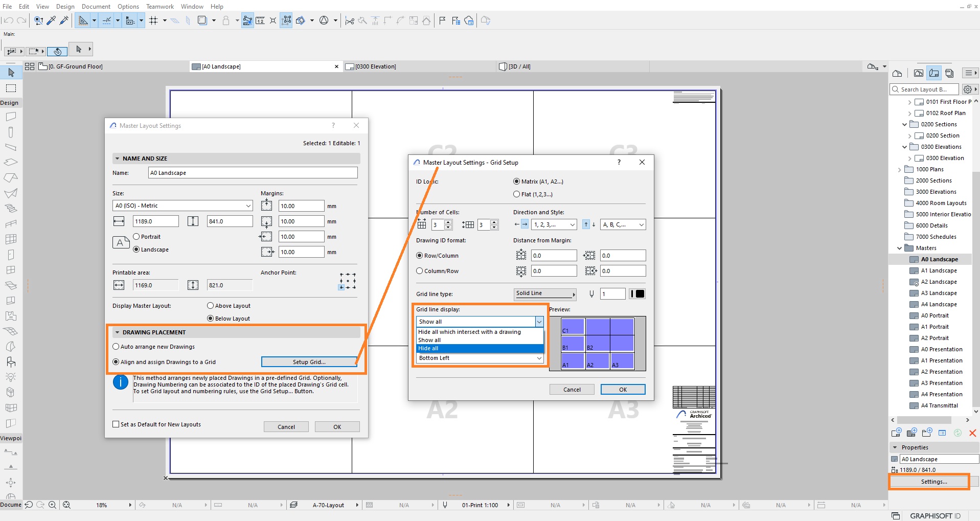This screenshot has width=980, height=521.
Task: Click the new layout icon in the Navigator
Action: click(896, 433)
